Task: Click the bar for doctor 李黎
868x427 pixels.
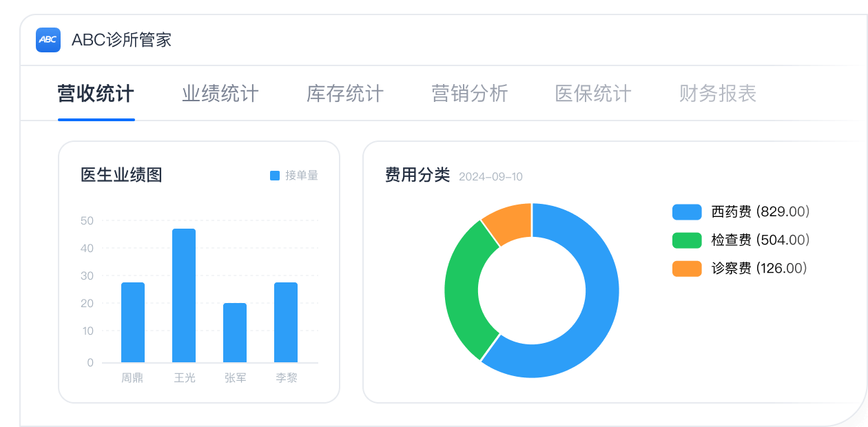Action: tap(286, 322)
